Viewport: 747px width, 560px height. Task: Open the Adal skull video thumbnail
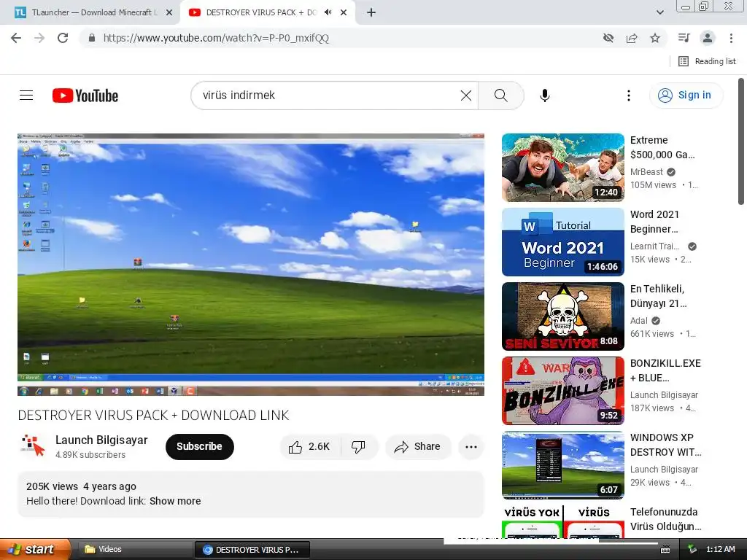pos(563,316)
